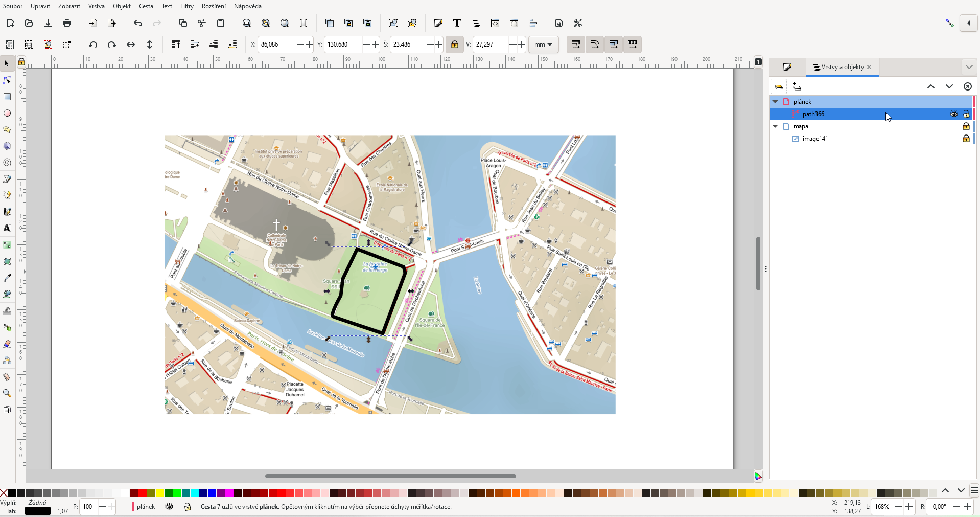Viewport: 980px width, 517px height.
Task: Activate the Calligraphy pen tool
Action: [7, 211]
